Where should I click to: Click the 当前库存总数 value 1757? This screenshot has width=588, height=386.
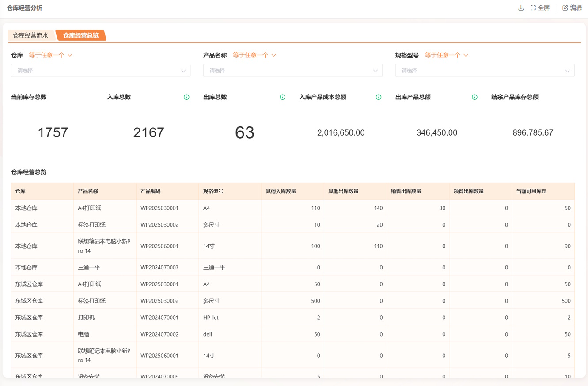[x=53, y=132]
